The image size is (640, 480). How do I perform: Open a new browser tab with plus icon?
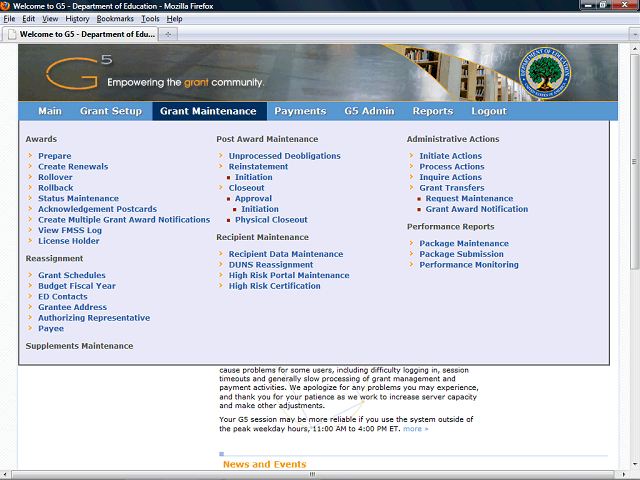(168, 34)
